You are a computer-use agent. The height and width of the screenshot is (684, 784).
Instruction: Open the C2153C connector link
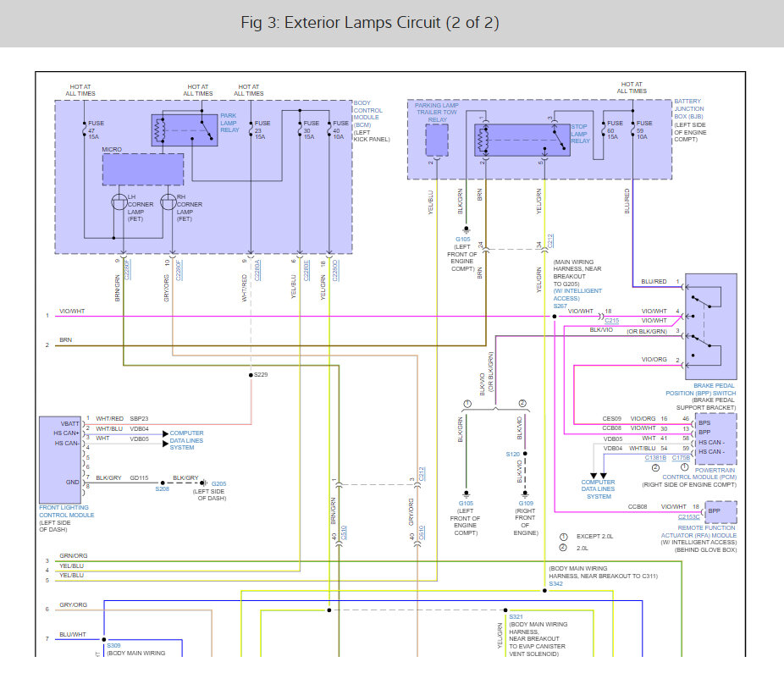688,517
